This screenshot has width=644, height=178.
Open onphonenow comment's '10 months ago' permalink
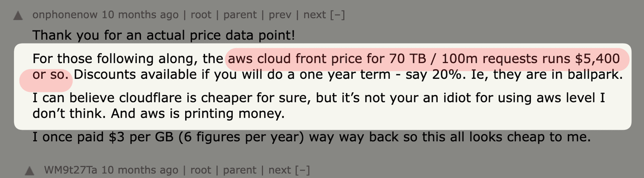pos(140,15)
